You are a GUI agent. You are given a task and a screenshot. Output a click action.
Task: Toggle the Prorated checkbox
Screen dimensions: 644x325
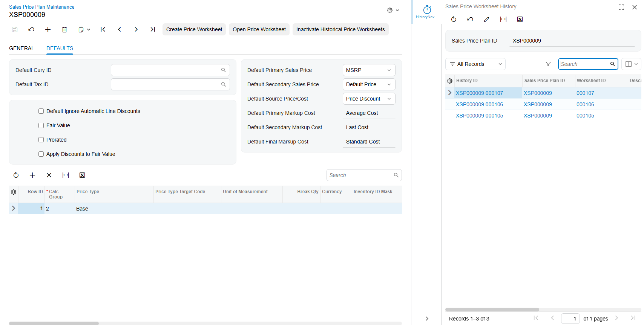pyautogui.click(x=41, y=140)
